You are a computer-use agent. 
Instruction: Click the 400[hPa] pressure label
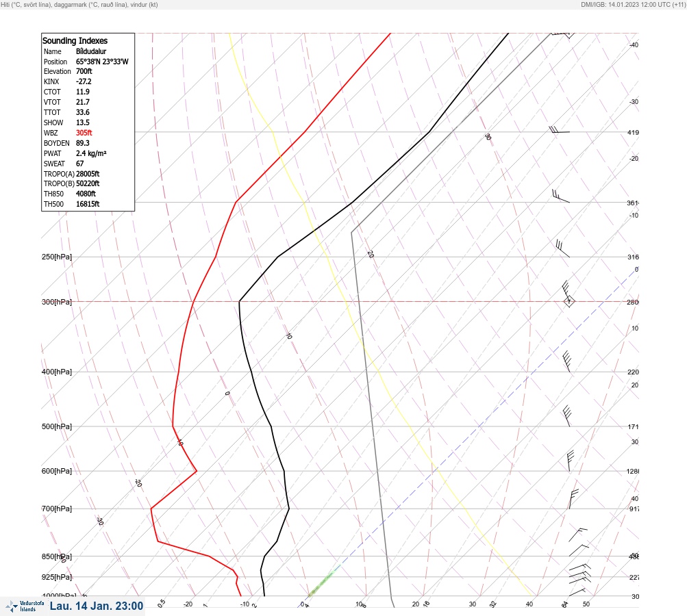(x=57, y=372)
